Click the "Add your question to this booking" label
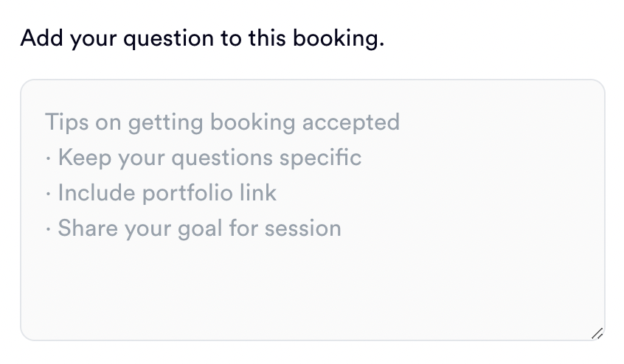The width and height of the screenshot is (624, 364). pos(202,38)
